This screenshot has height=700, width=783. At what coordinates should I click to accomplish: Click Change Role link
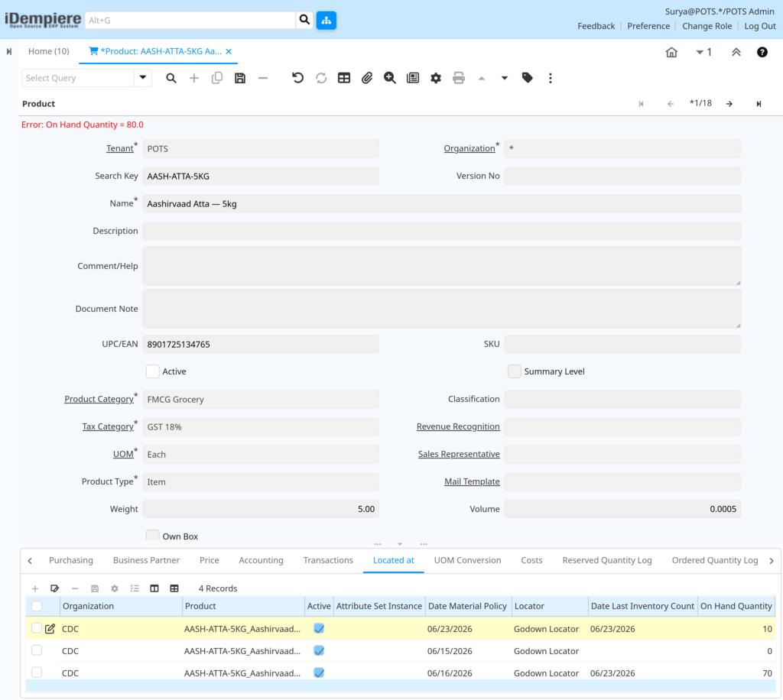tap(707, 26)
